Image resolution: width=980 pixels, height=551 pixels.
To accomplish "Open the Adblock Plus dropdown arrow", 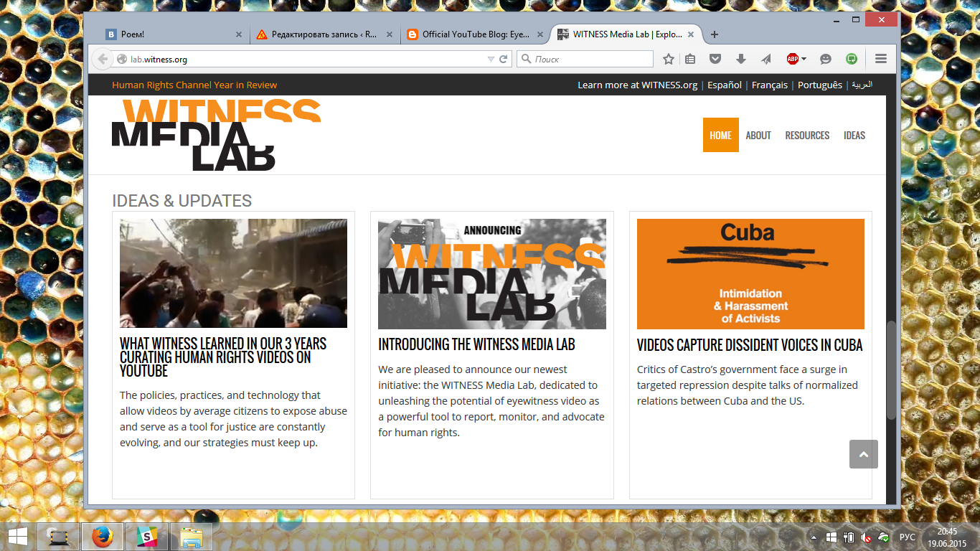I will click(x=804, y=59).
